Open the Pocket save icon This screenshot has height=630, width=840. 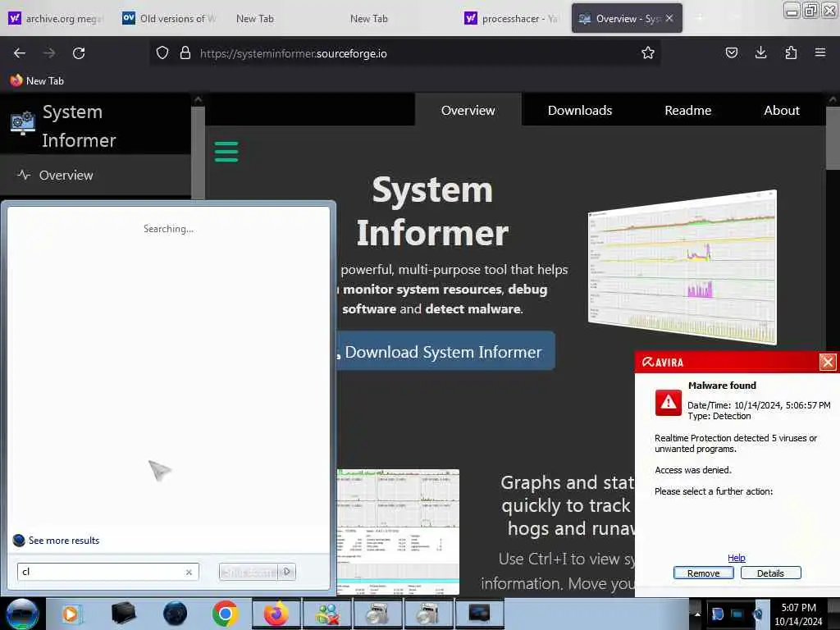[731, 52]
